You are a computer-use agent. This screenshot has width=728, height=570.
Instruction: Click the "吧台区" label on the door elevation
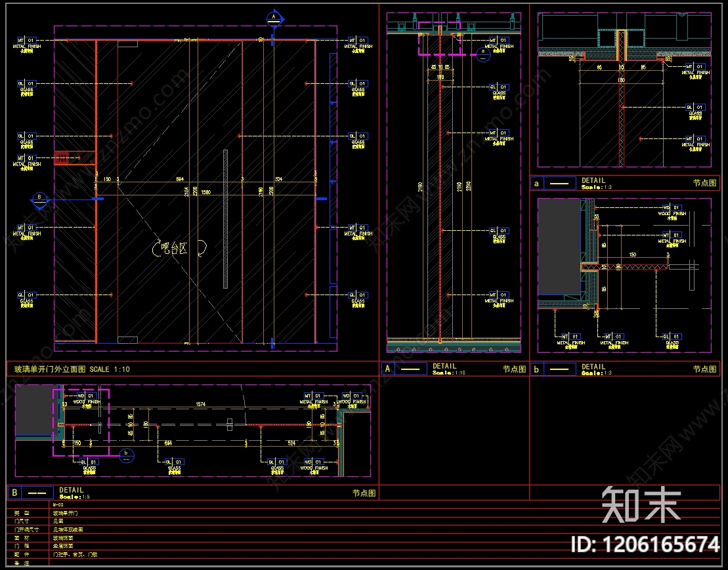(x=174, y=249)
